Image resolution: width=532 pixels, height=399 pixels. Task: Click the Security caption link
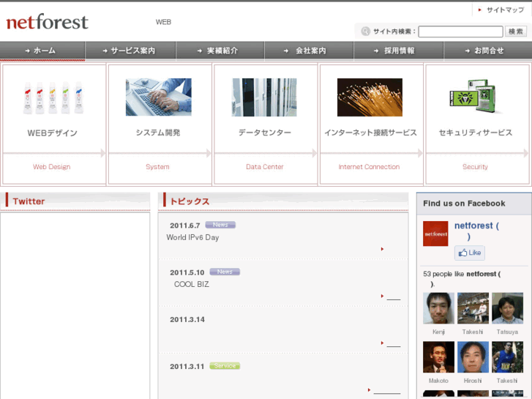tap(475, 167)
